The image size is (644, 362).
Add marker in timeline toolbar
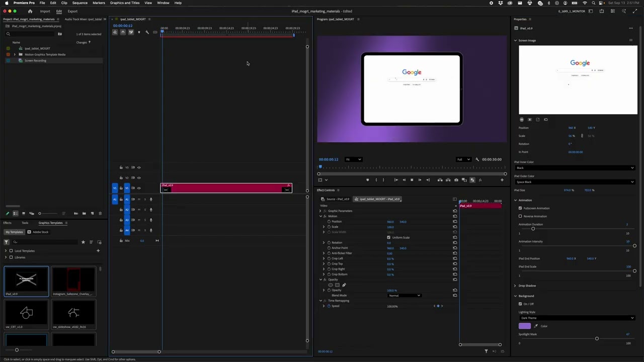139,32
